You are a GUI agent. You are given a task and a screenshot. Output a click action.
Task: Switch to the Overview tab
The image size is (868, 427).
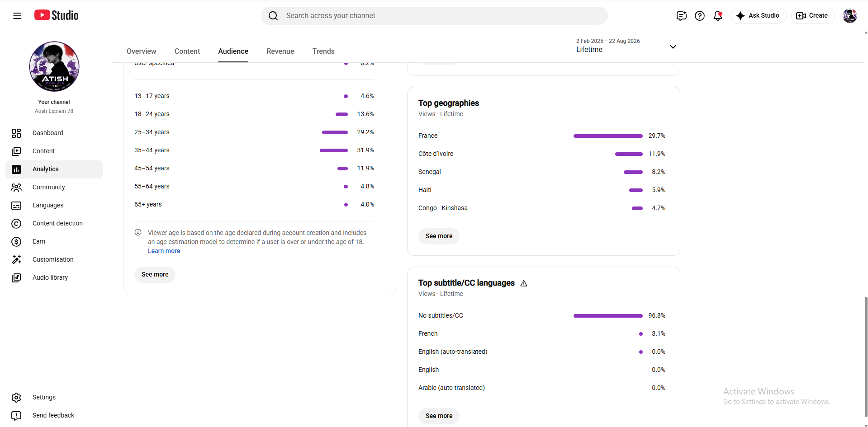pos(142,52)
